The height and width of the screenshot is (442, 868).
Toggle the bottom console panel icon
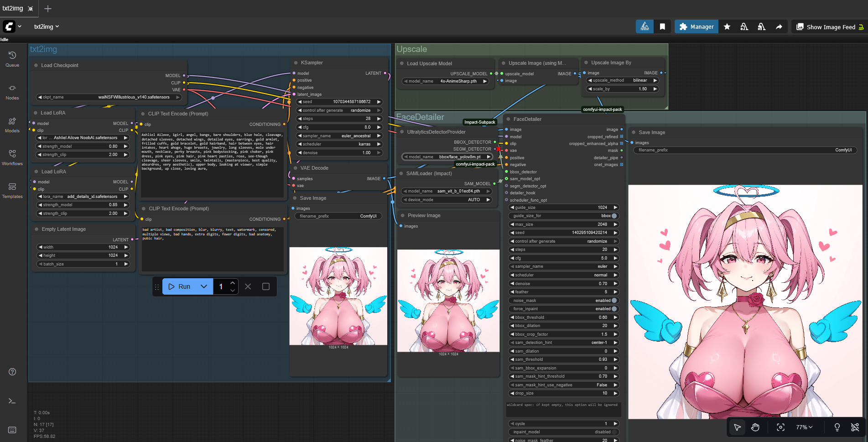coord(12,401)
